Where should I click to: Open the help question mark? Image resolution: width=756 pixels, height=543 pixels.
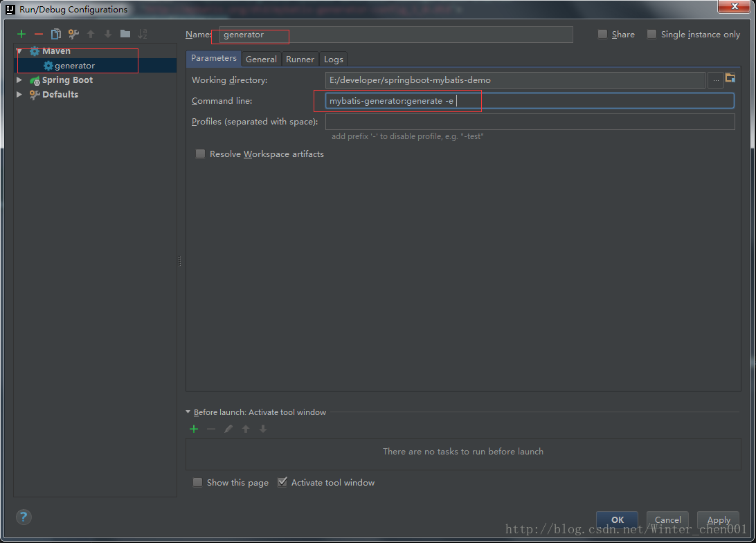tap(24, 517)
